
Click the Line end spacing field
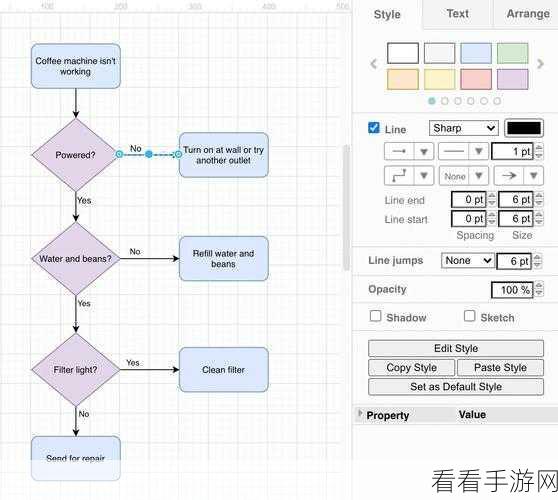(468, 200)
